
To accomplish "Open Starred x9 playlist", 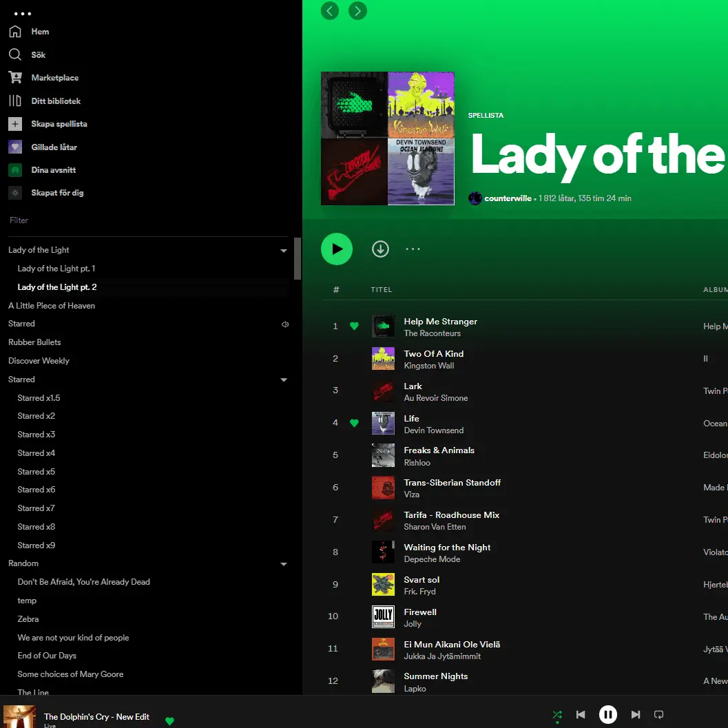I will 37,545.
